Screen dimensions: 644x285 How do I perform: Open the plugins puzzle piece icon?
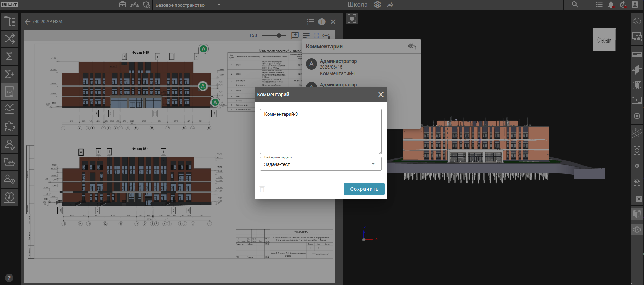tap(9, 127)
